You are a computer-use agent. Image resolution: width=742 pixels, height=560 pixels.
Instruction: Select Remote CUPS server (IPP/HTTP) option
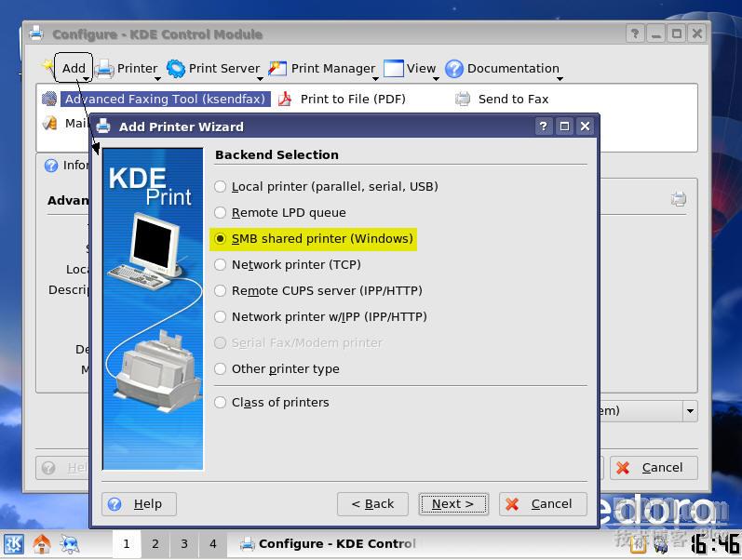318,291
